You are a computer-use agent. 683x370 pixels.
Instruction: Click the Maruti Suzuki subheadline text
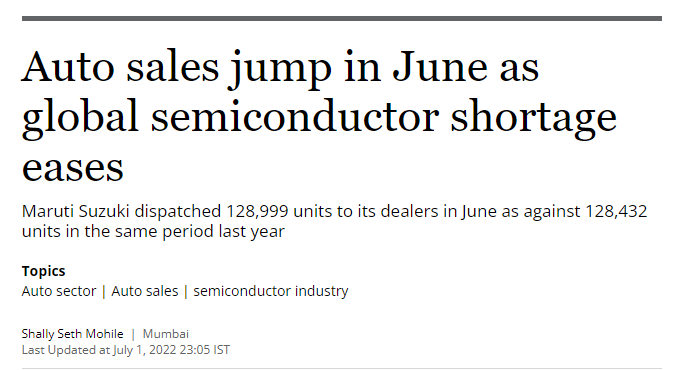pyautogui.click(x=334, y=221)
